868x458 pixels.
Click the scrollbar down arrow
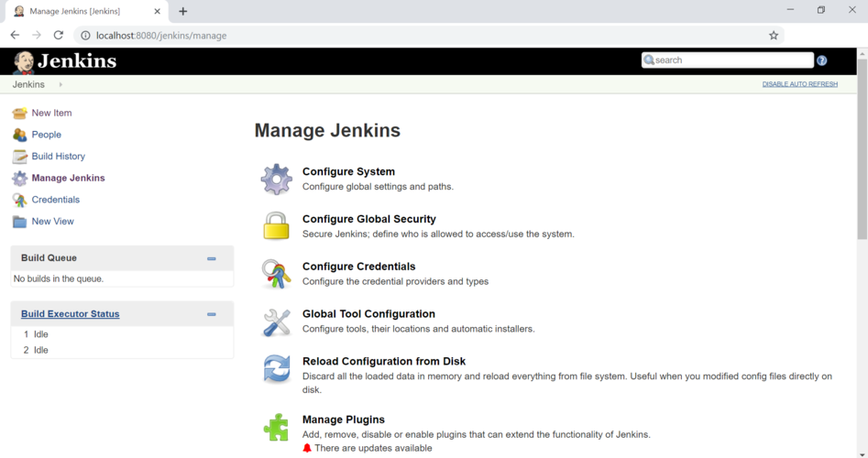[863, 454]
